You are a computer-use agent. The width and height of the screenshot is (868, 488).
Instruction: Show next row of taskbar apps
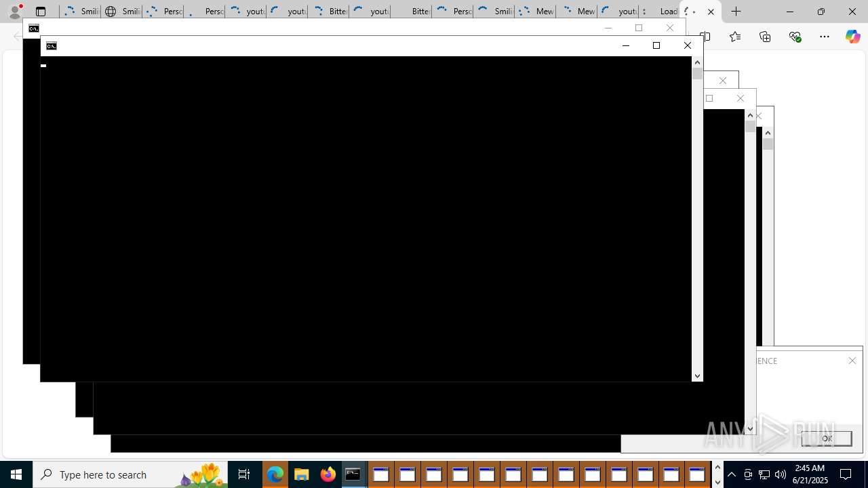tap(717, 482)
